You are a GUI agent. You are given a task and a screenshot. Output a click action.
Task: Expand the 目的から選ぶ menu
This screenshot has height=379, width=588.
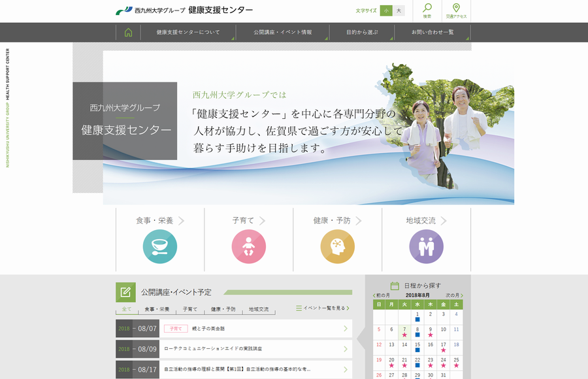(361, 32)
